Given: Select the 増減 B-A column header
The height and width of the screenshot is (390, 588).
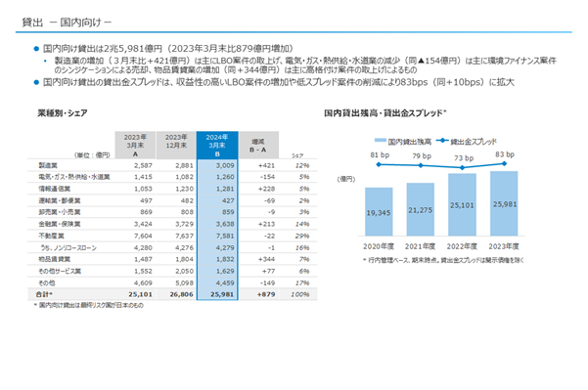Looking at the screenshot, I should coord(258,146).
